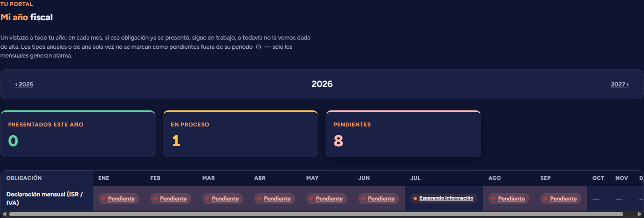
Task: Open January Pendiente status
Action: click(119, 199)
